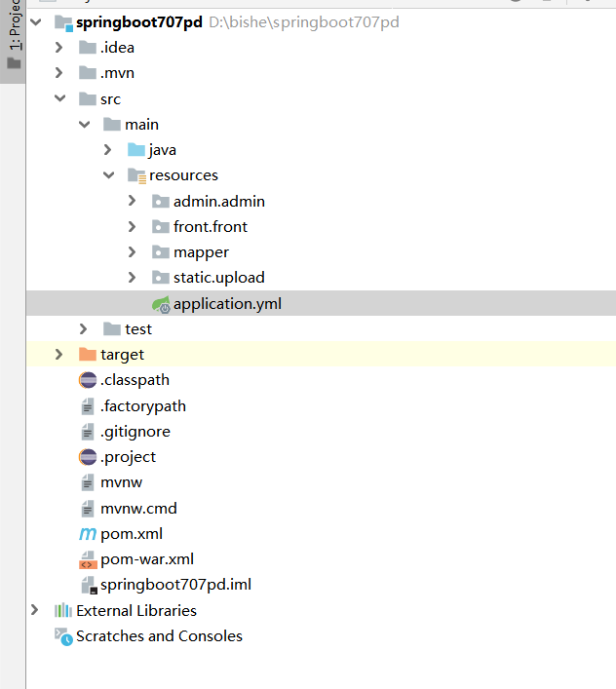Screen dimensions: 616x689
Task: Collapse the springboot707pd project root
Action: pos(36,21)
